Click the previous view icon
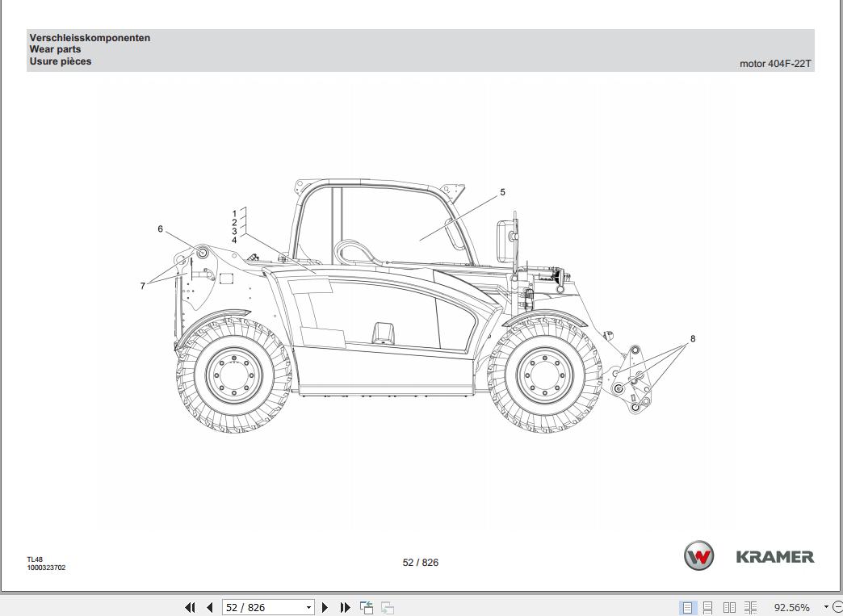The height and width of the screenshot is (616, 843). tap(366, 606)
